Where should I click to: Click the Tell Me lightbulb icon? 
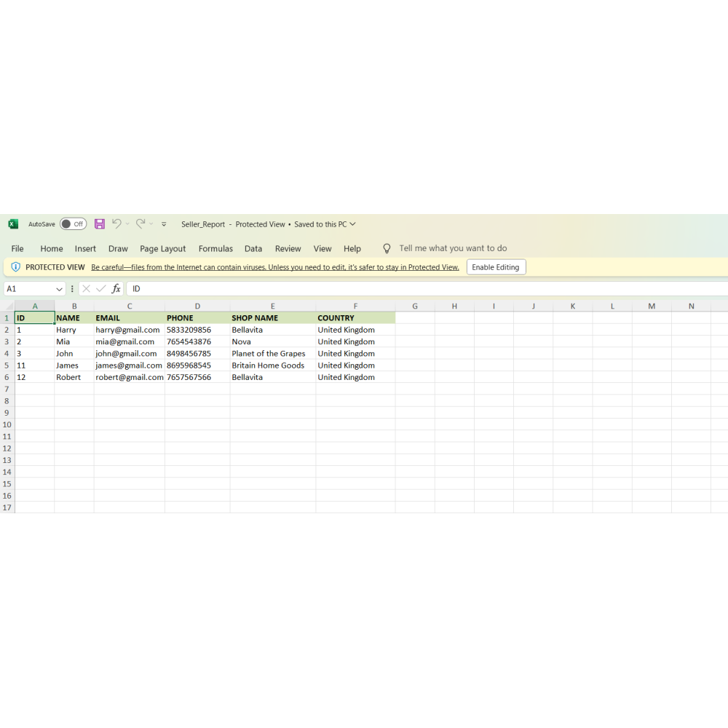387,248
